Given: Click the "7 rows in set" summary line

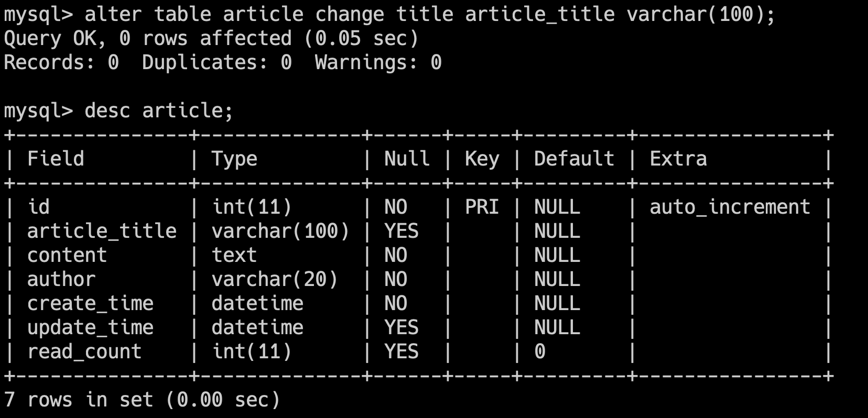Looking at the screenshot, I should [142, 400].
